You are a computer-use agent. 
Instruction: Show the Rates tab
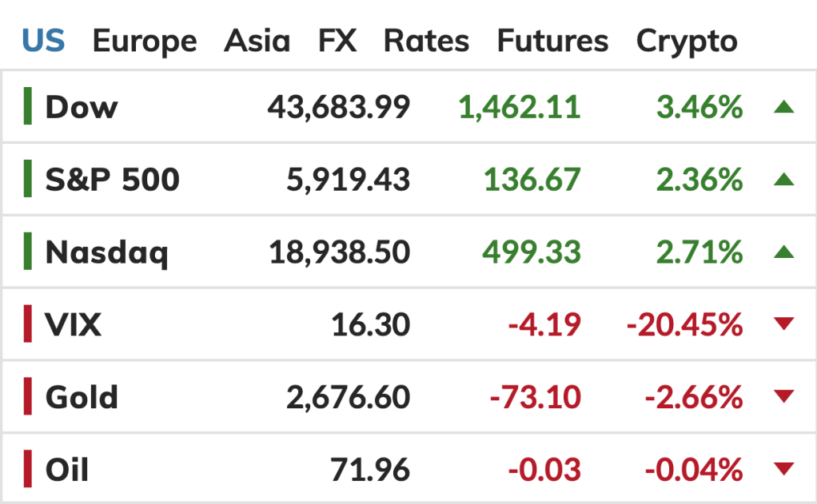coord(427,41)
